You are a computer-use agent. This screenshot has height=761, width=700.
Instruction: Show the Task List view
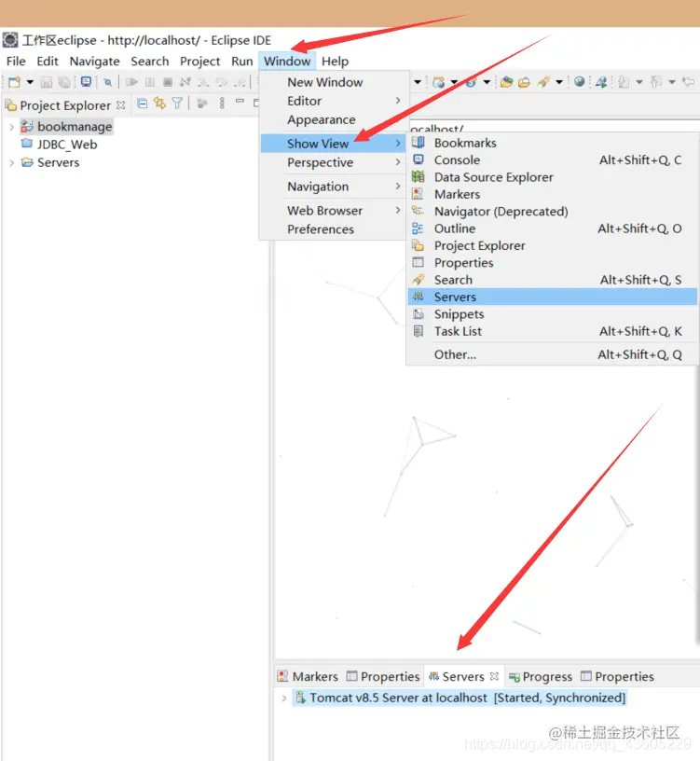pos(553,331)
